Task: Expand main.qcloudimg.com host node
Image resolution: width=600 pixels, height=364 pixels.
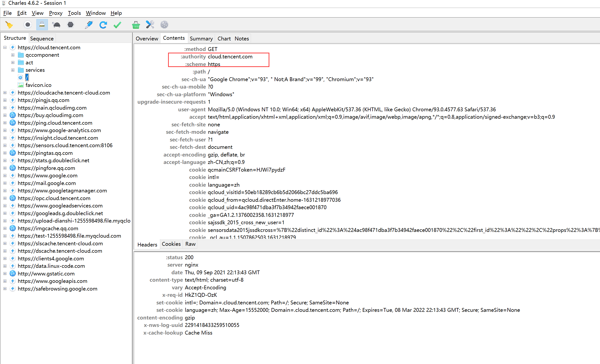Action: pyautogui.click(x=5, y=108)
